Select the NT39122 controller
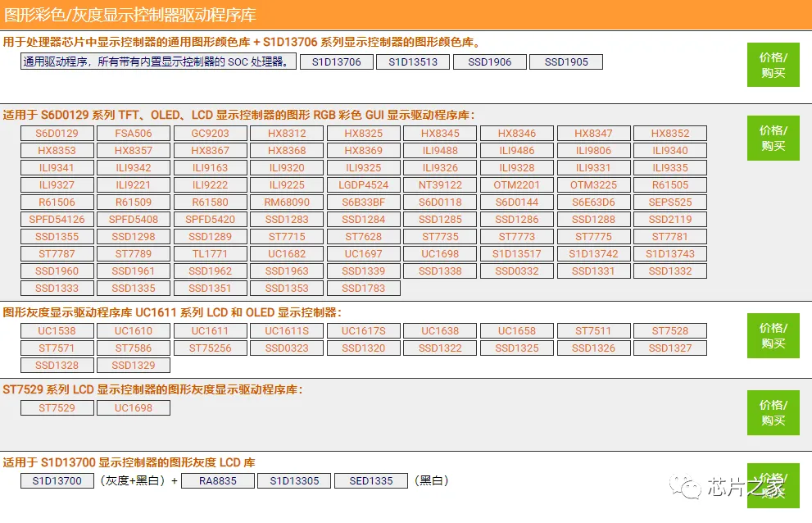The image size is (812, 523). 440,184
